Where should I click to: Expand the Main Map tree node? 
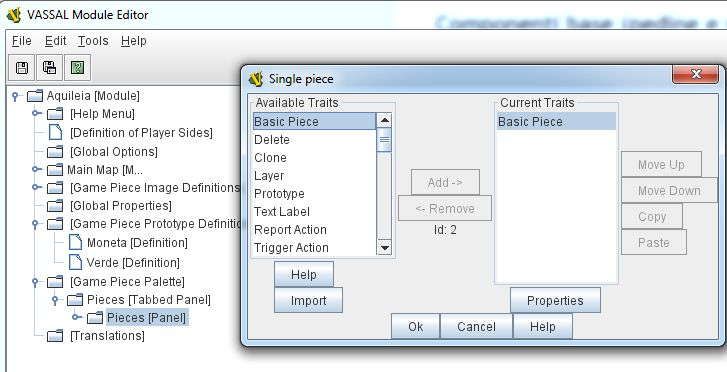[36, 169]
